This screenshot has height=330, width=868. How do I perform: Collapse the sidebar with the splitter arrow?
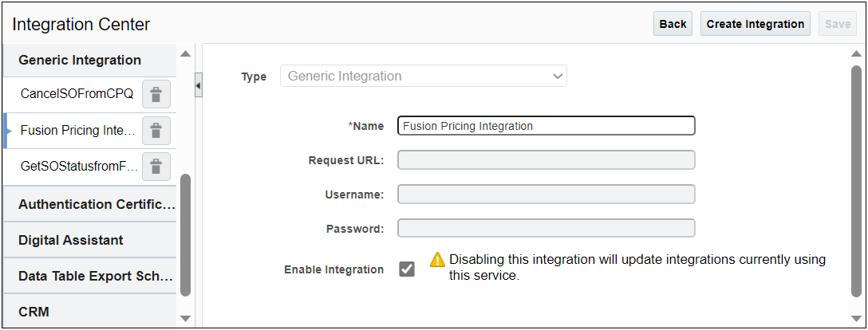[x=198, y=84]
